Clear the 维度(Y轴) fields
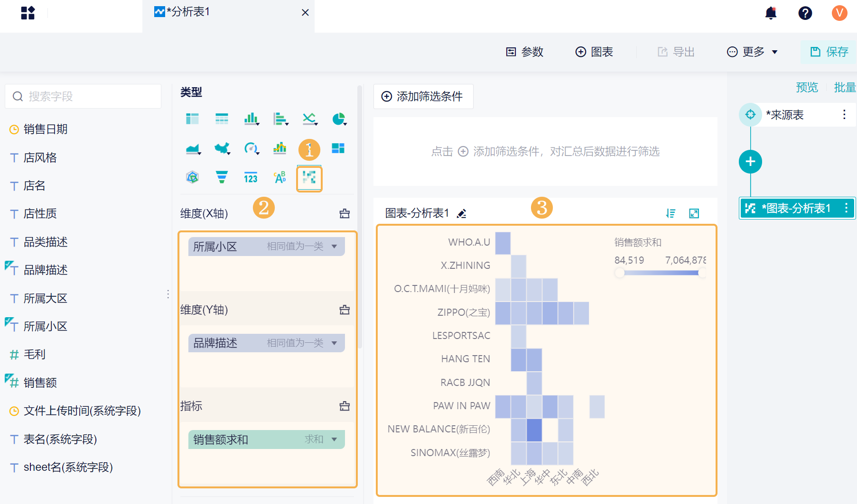The width and height of the screenshot is (857, 504). pos(345,310)
